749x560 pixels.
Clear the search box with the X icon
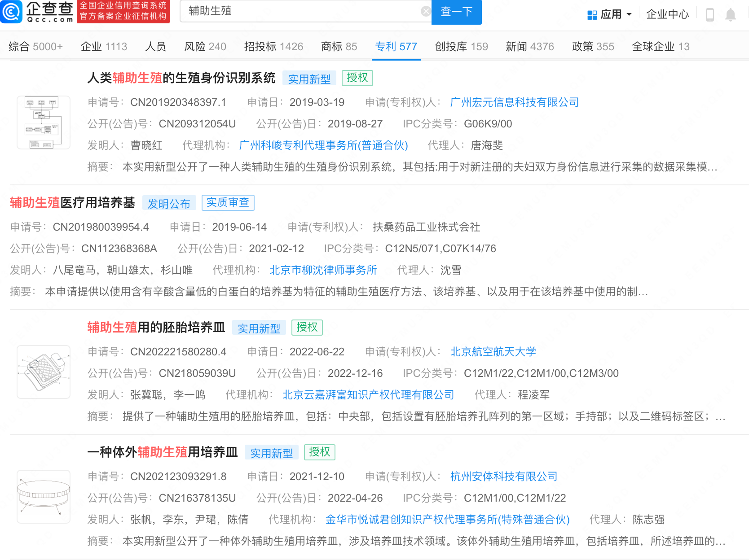[x=426, y=11]
